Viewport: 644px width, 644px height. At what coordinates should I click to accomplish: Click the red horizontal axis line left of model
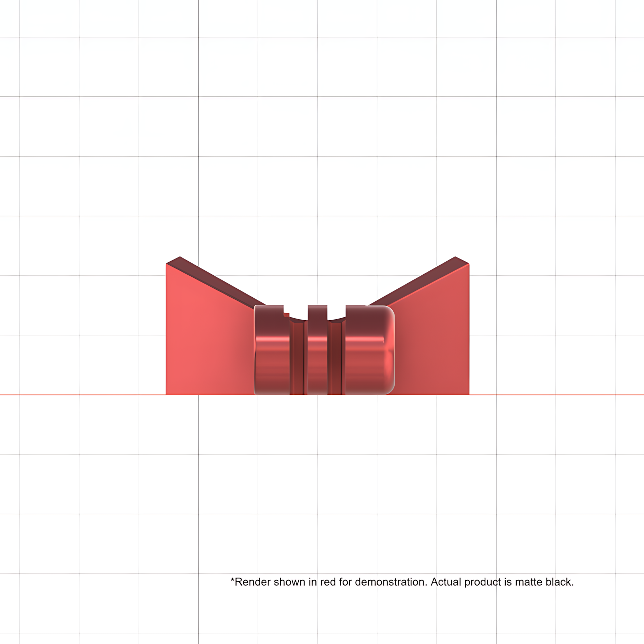tap(82, 395)
